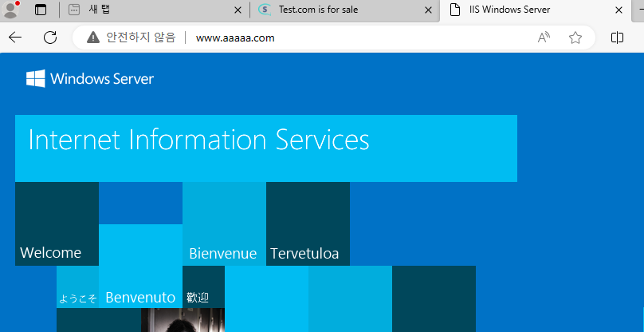Add page to favorites with star icon
644x332 pixels.
coord(575,38)
